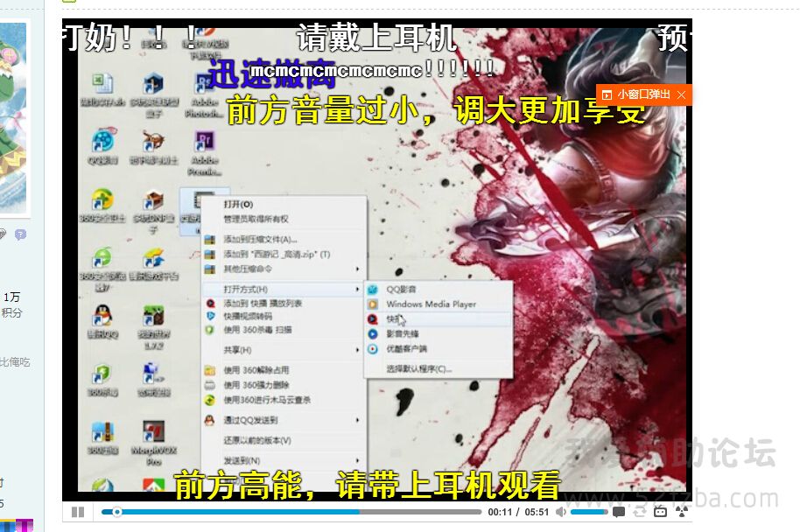
Task: Mute audio with the speaker icon
Action: 561,512
